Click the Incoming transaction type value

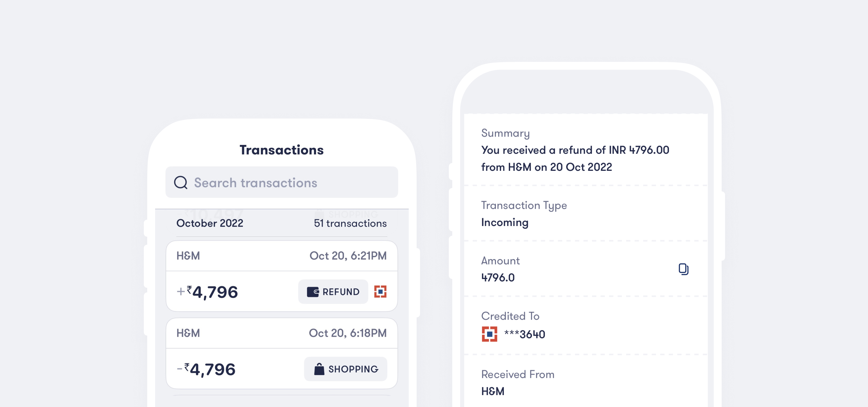[505, 222]
